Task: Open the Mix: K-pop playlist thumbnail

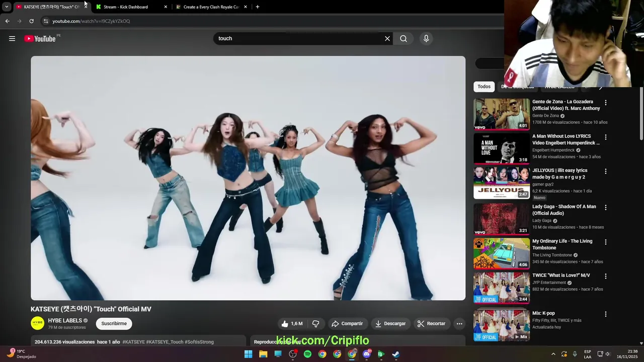Action: pyautogui.click(x=502, y=325)
